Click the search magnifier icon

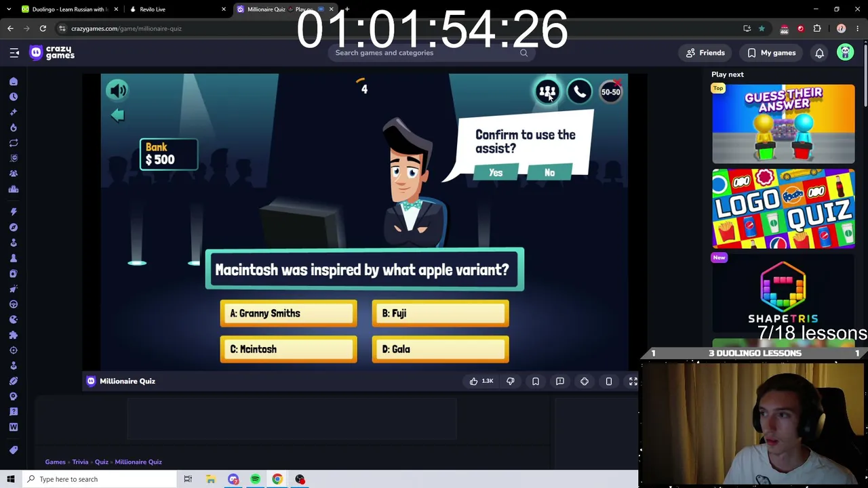pyautogui.click(x=524, y=53)
